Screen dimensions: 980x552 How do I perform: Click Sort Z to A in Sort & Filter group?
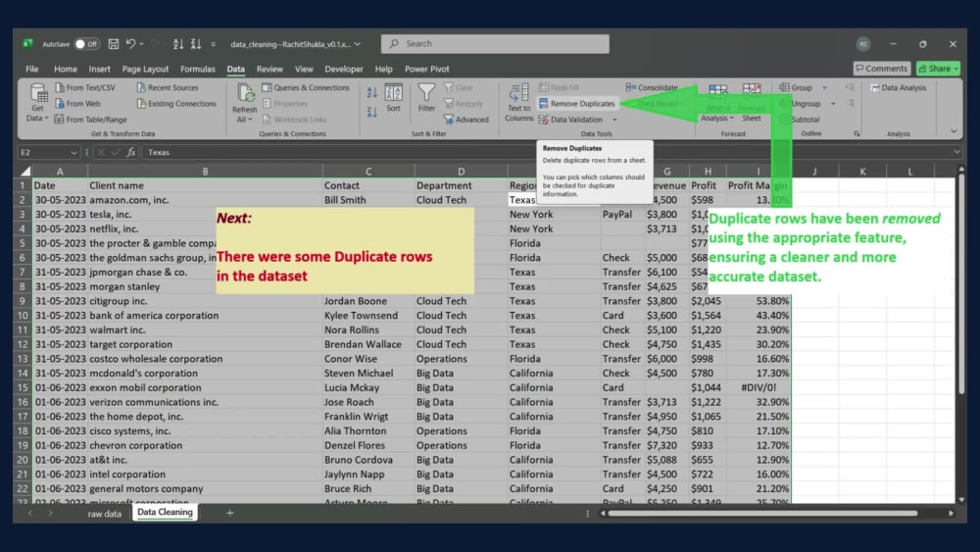pos(371,113)
